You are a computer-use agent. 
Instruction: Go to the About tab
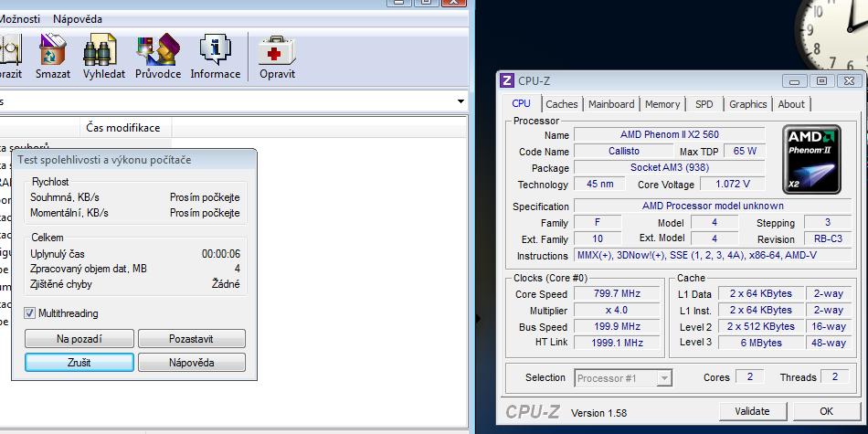point(791,104)
